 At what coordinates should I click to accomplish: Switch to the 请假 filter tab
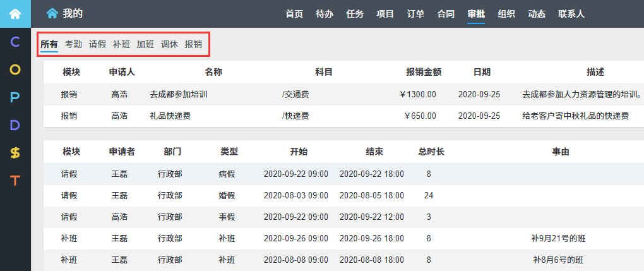pos(97,44)
